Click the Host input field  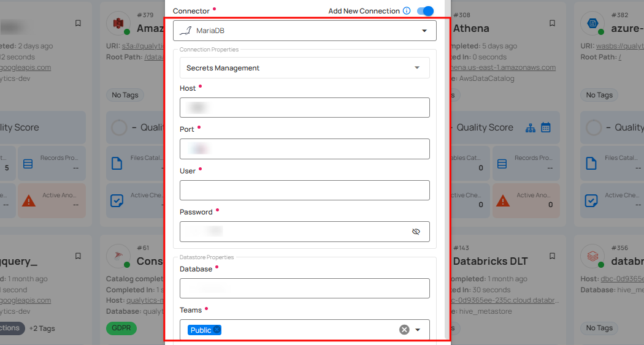[305, 108]
